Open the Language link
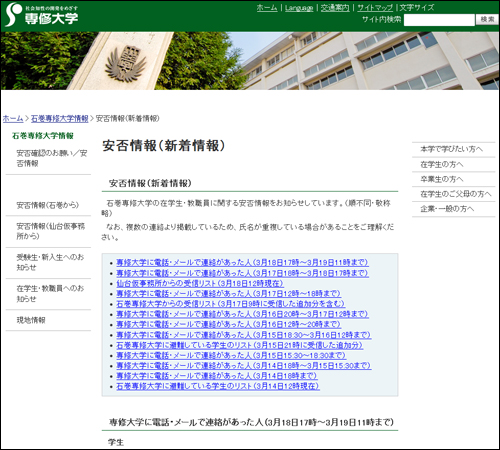 click(x=299, y=8)
